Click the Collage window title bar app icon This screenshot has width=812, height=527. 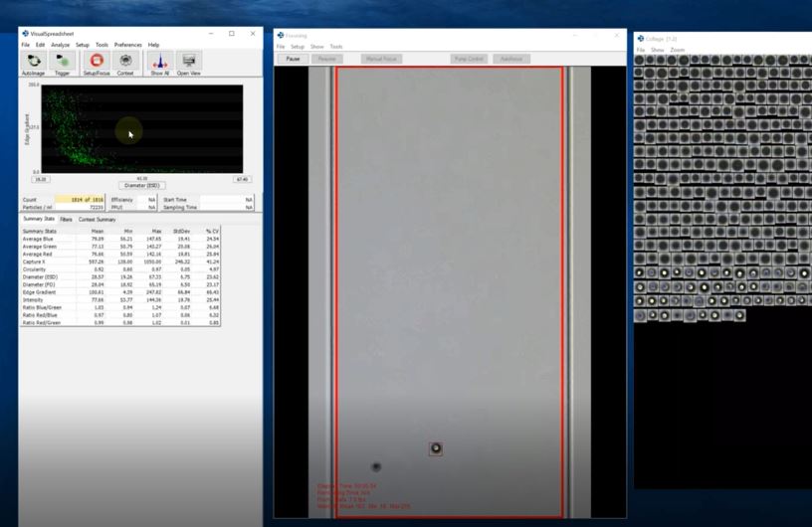[x=641, y=39]
